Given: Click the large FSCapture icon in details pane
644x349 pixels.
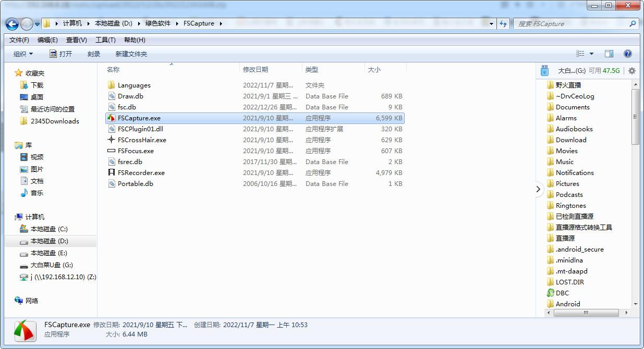Looking at the screenshot, I should (25, 330).
